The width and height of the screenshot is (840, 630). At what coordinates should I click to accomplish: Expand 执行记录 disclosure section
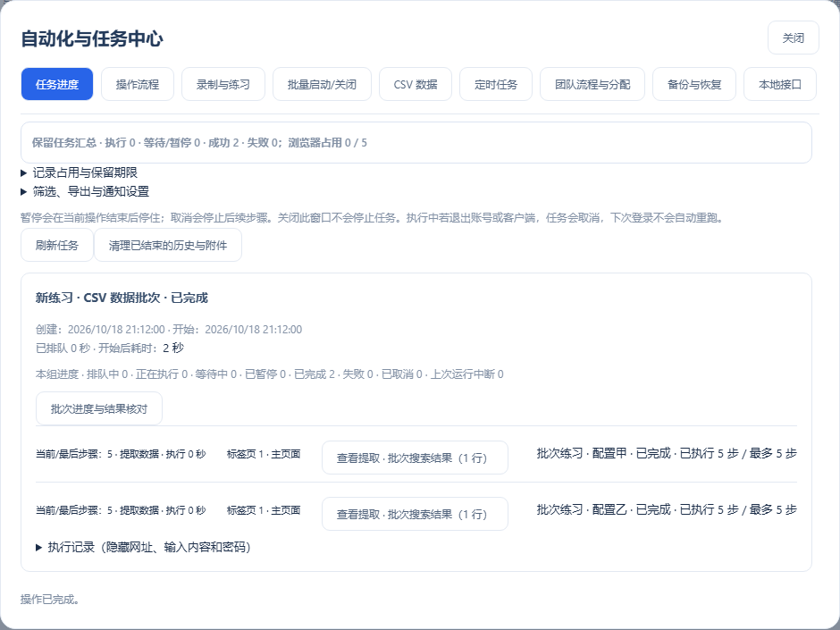[143, 547]
